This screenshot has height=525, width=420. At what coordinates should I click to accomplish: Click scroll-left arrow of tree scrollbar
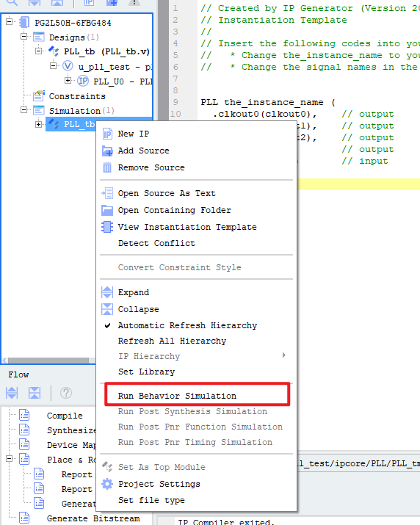point(4,361)
